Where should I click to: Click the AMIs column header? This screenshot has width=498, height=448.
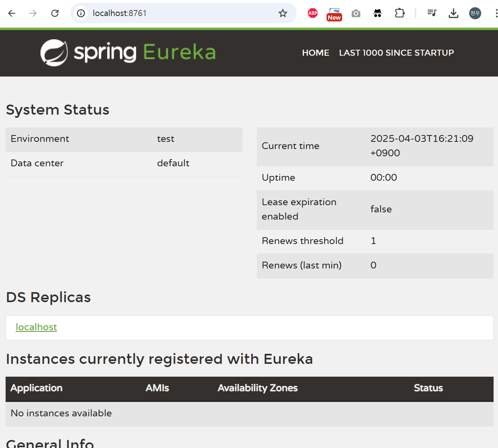[157, 388]
